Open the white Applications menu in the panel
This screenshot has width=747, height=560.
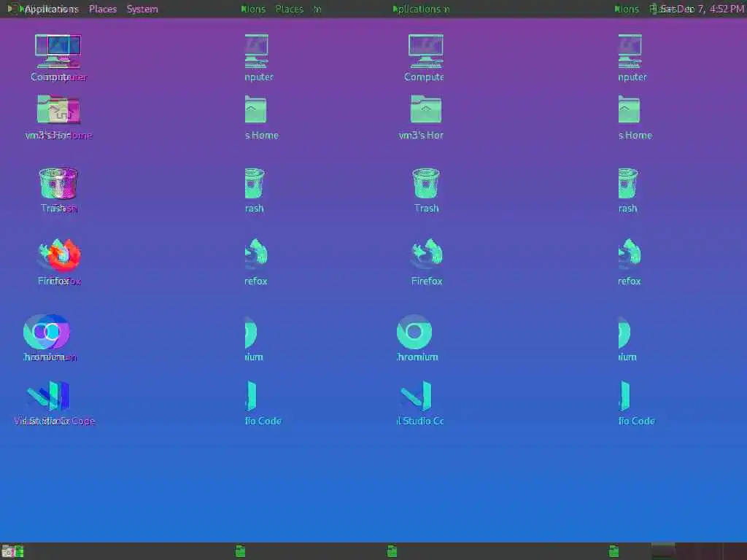[x=51, y=9]
